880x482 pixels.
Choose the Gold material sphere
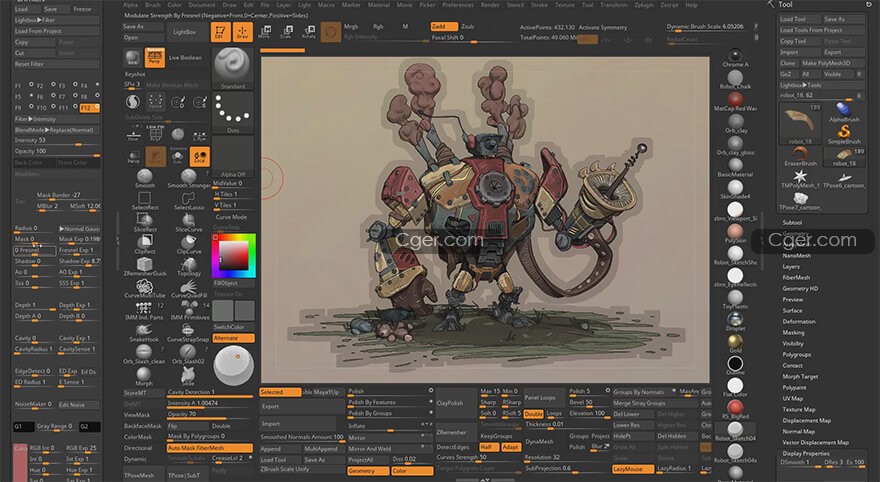point(735,343)
